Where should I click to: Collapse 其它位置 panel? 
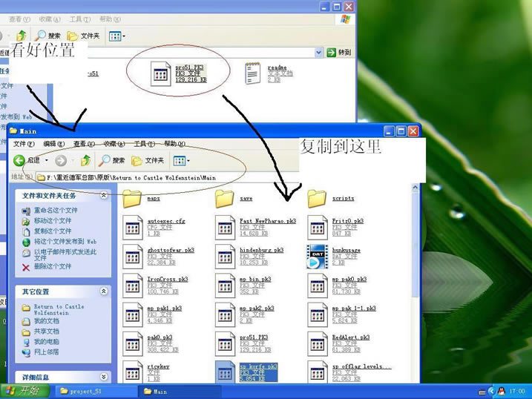pyautogui.click(x=104, y=291)
